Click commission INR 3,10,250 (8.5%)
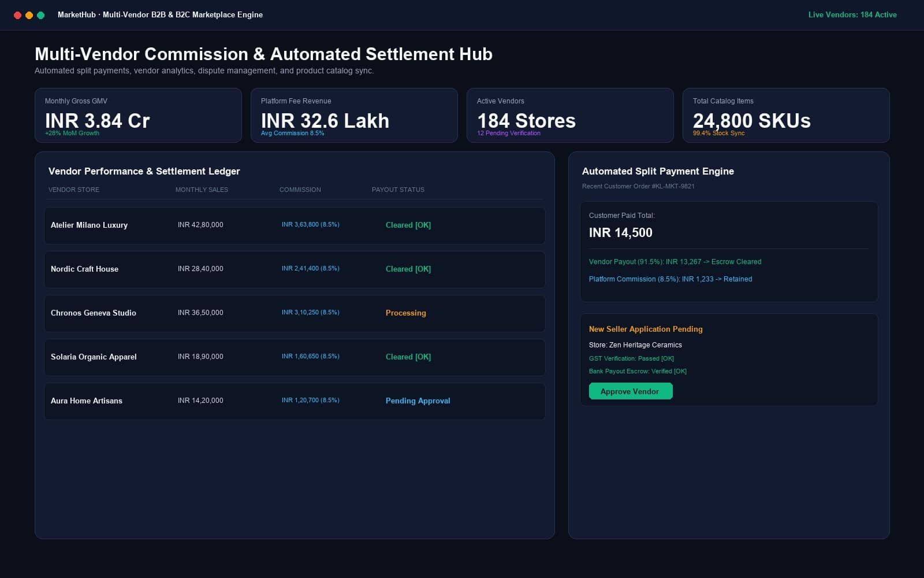 click(x=310, y=312)
